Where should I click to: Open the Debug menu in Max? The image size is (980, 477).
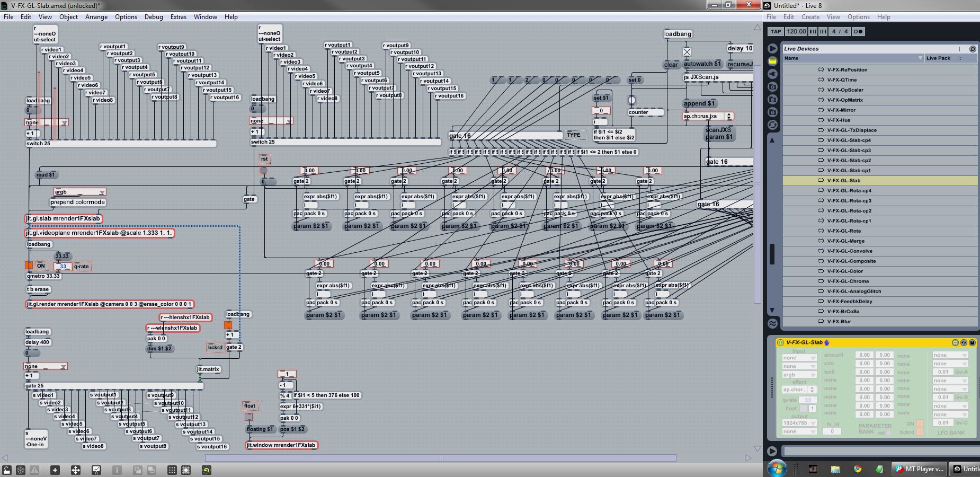pos(154,16)
